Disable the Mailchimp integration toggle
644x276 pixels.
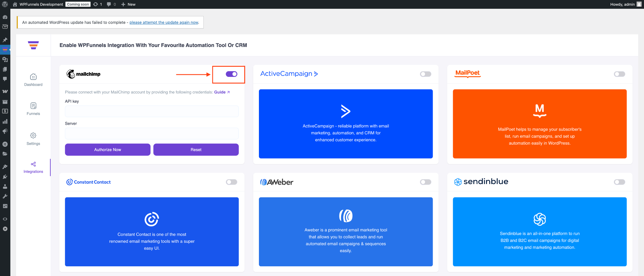(x=231, y=74)
